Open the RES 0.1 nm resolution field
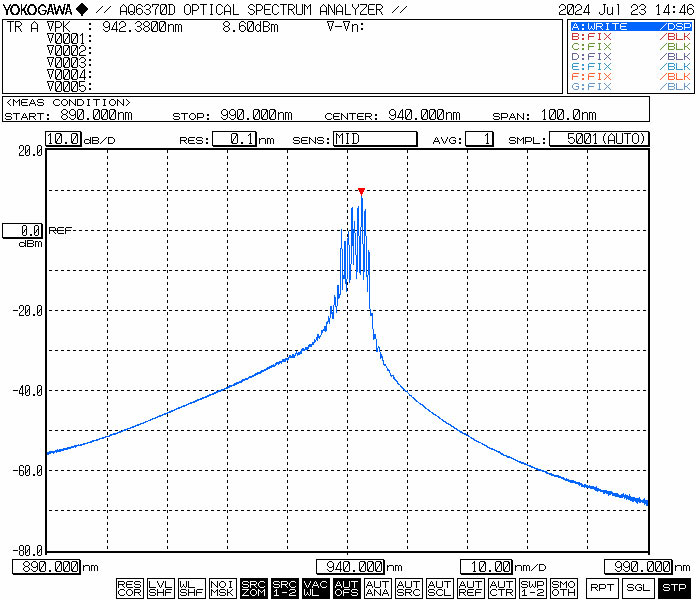 coord(233,139)
